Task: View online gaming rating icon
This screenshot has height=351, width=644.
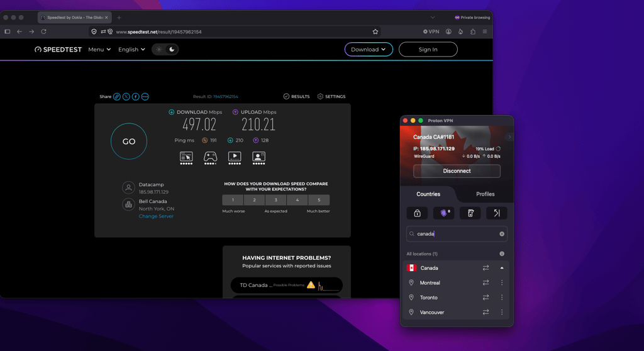Action: (x=210, y=158)
